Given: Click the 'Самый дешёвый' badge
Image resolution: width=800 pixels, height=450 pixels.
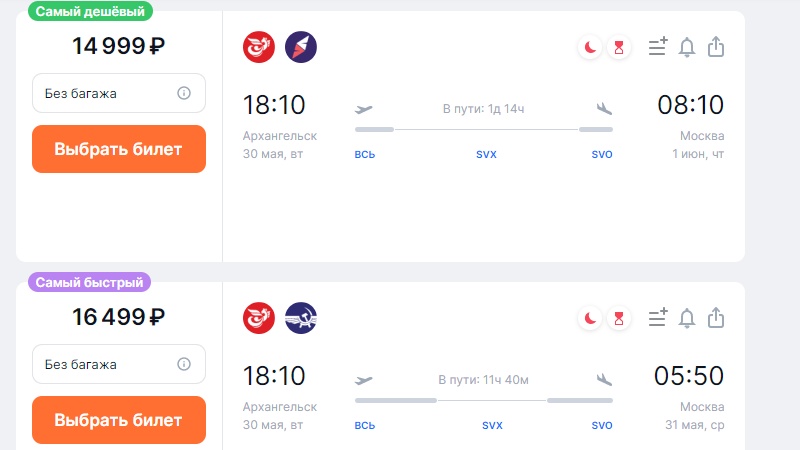Looking at the screenshot, I should (x=90, y=11).
